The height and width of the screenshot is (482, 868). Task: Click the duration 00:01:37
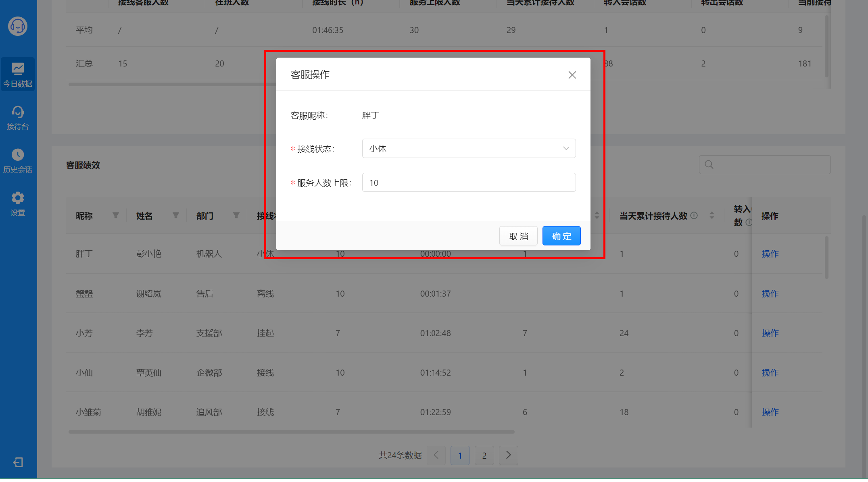coord(435,294)
